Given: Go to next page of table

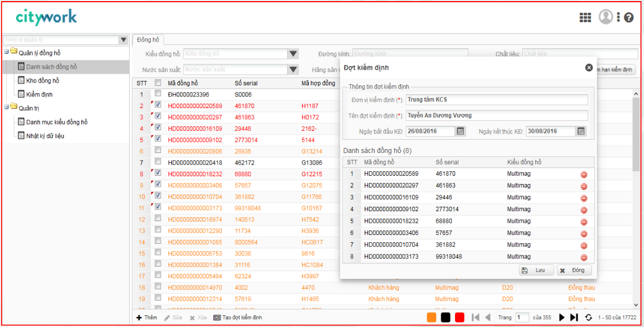Looking at the screenshot, I should [562, 318].
